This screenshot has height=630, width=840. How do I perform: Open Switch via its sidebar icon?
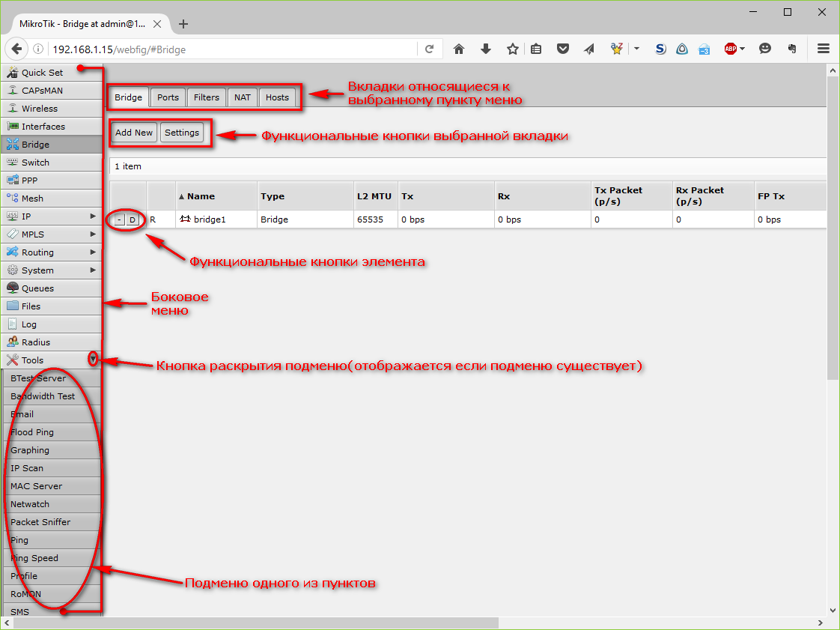pyautogui.click(x=12, y=162)
